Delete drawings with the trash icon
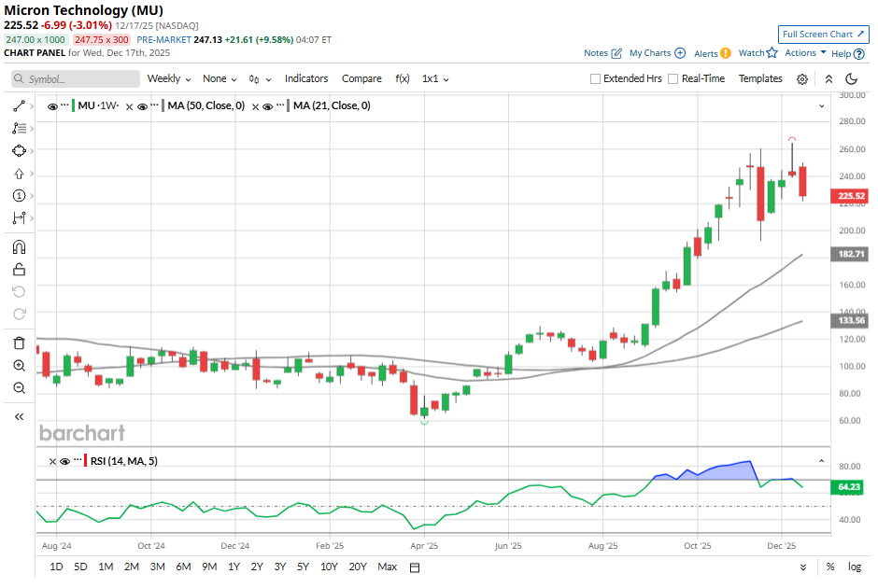 pyautogui.click(x=19, y=343)
